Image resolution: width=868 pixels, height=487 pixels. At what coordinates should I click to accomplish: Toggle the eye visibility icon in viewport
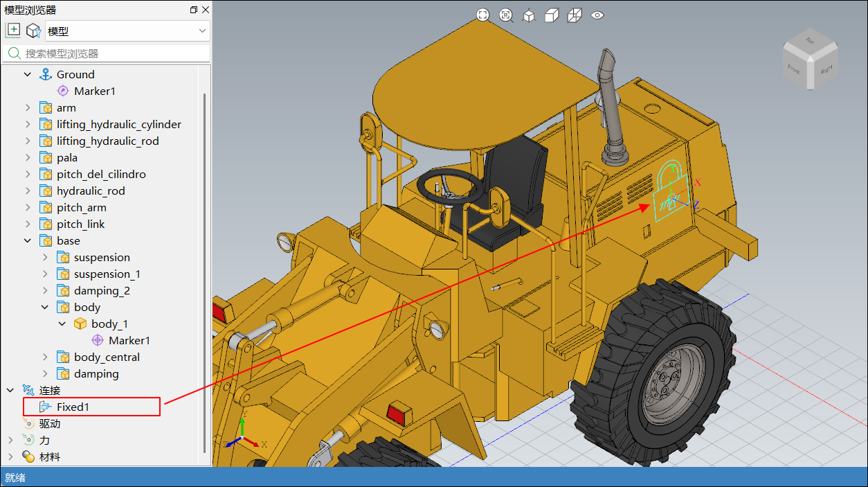(598, 15)
